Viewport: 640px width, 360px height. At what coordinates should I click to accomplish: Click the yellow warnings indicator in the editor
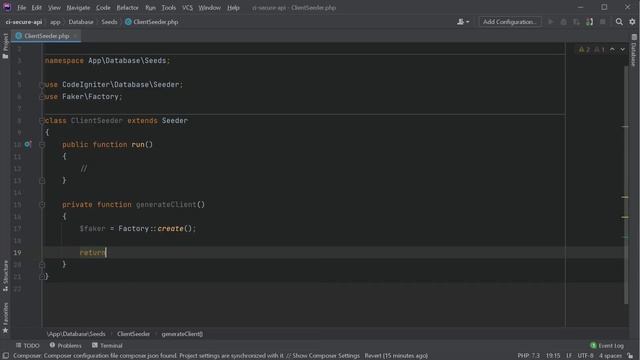click(x=584, y=49)
